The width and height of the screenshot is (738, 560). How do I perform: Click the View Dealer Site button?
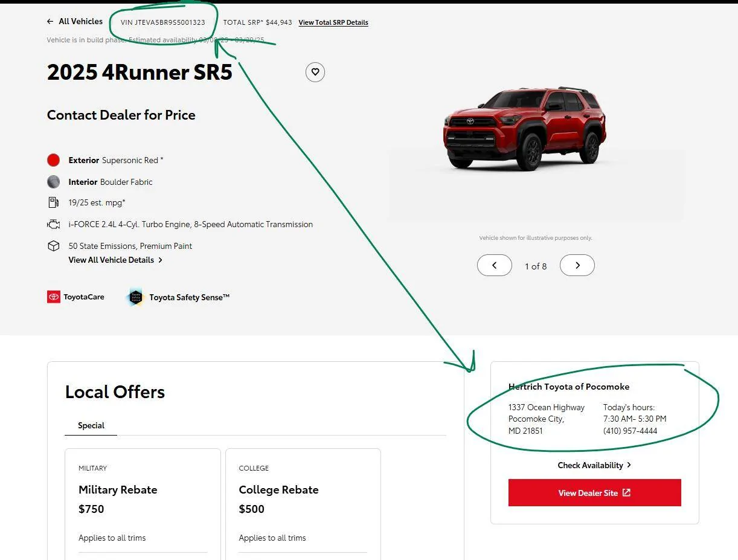coord(594,493)
